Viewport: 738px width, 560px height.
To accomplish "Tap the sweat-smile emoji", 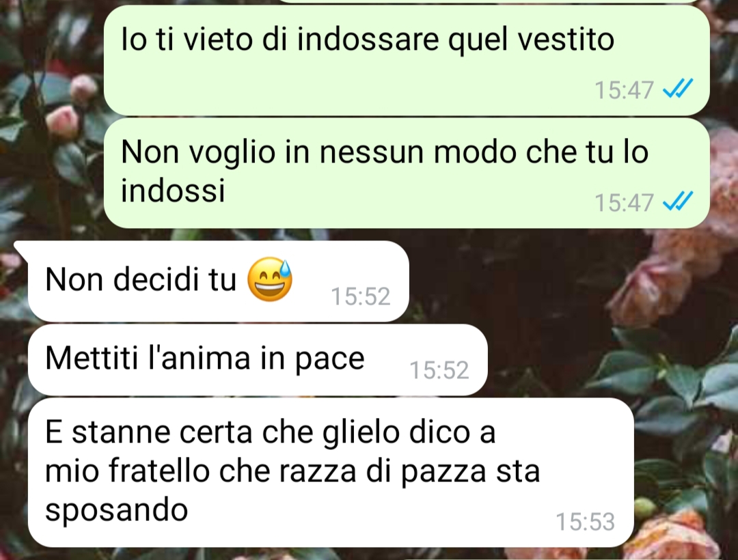I will [270, 279].
